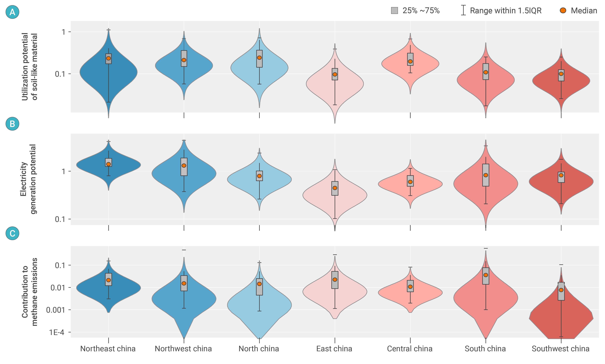The height and width of the screenshot is (364, 605).
Task: Click the circular panel C badge
Action: point(12,233)
